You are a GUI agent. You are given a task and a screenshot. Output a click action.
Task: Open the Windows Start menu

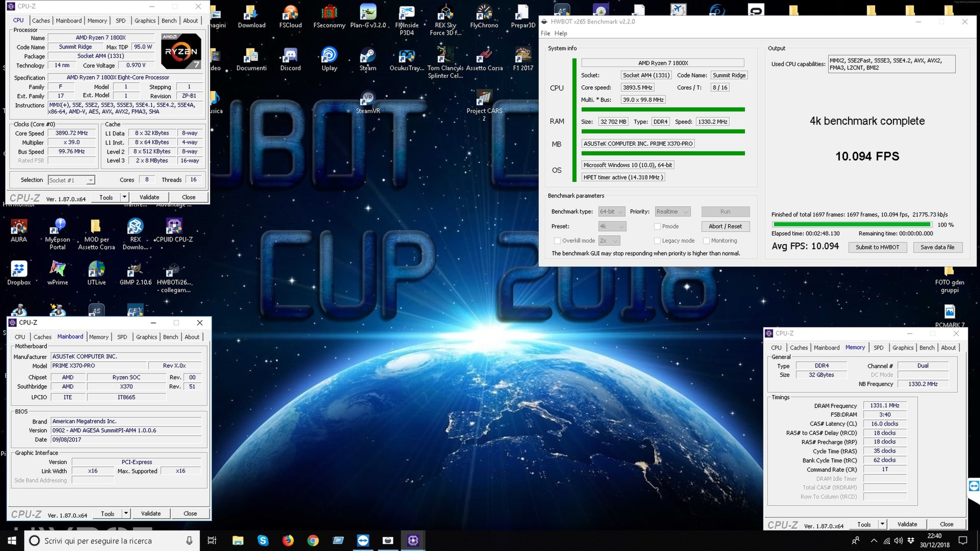coord(12,541)
